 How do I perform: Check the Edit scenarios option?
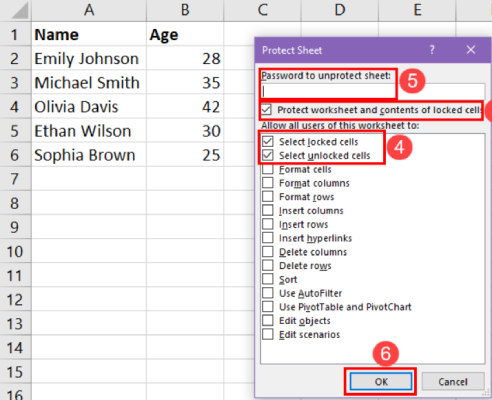point(268,334)
